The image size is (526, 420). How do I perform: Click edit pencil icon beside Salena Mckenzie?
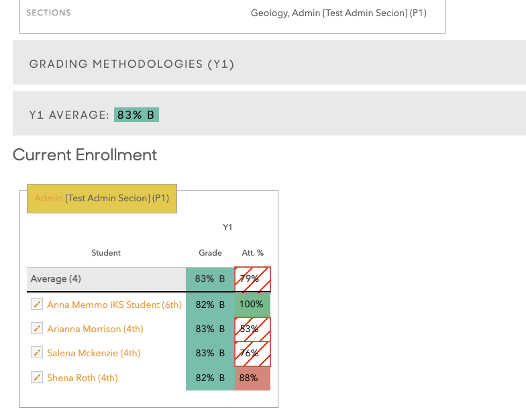coord(37,353)
